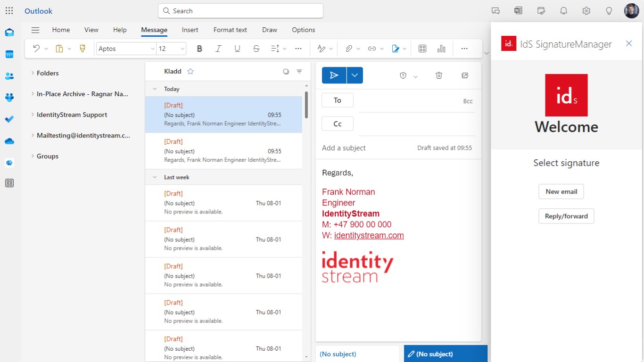Show more formatting options ellipsis

point(298,49)
